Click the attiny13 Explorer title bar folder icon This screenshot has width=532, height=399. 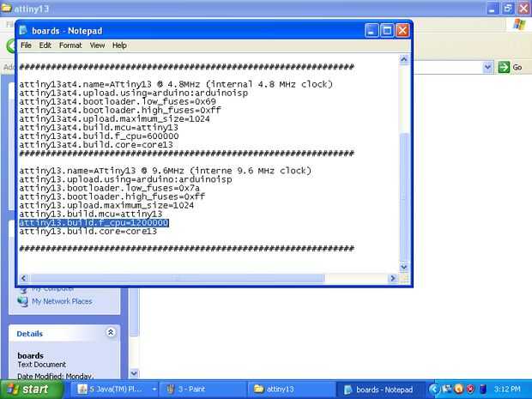coord(6,7)
